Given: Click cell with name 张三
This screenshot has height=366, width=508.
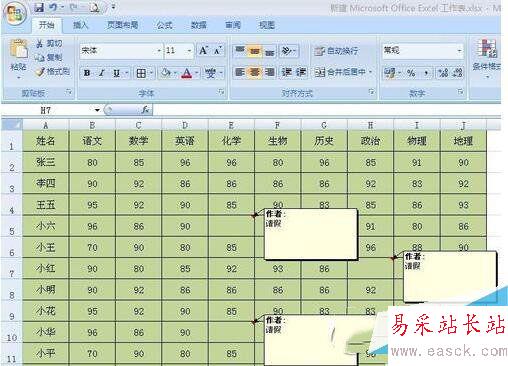Looking at the screenshot, I should pyautogui.click(x=46, y=162).
